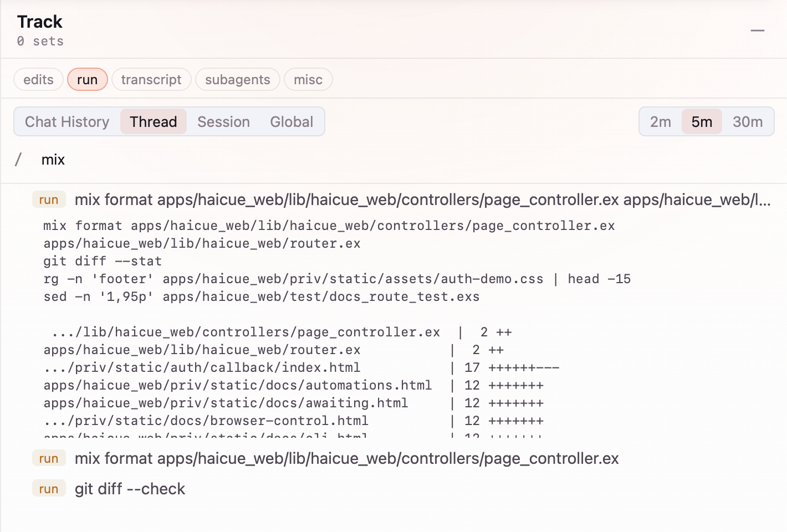Screen dimensions: 787x532
Task: Set time window to 30m
Action: [x=748, y=122]
